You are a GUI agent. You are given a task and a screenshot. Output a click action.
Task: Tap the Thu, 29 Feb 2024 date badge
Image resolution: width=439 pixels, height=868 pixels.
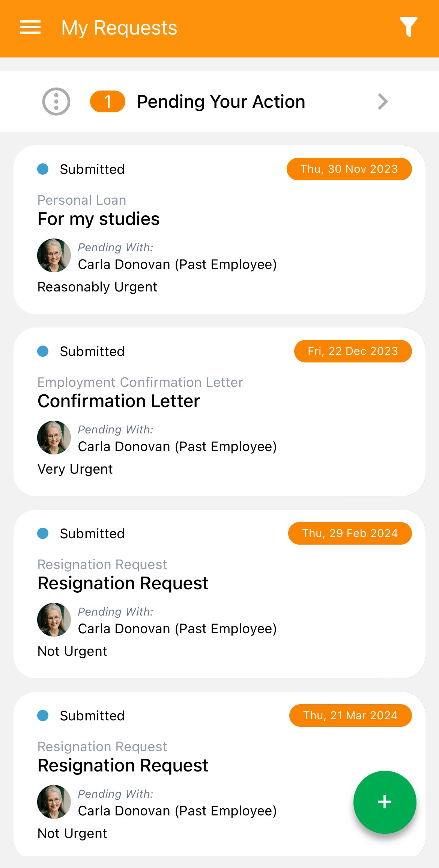(350, 533)
